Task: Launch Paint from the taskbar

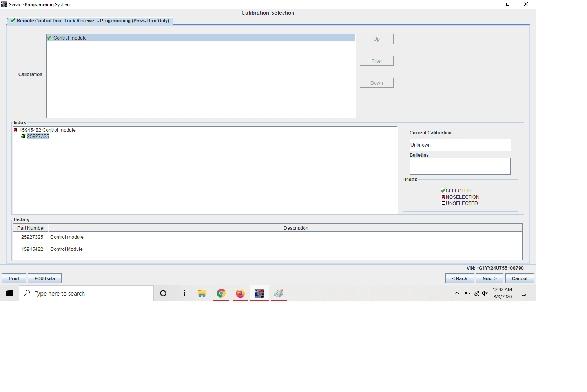Action: tap(279, 293)
